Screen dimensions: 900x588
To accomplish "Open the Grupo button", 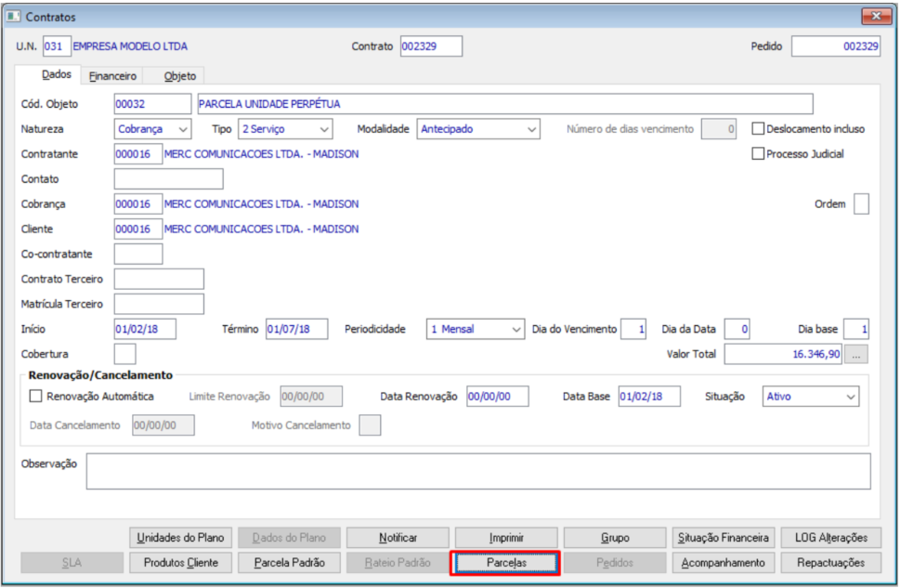I will pos(615,538).
